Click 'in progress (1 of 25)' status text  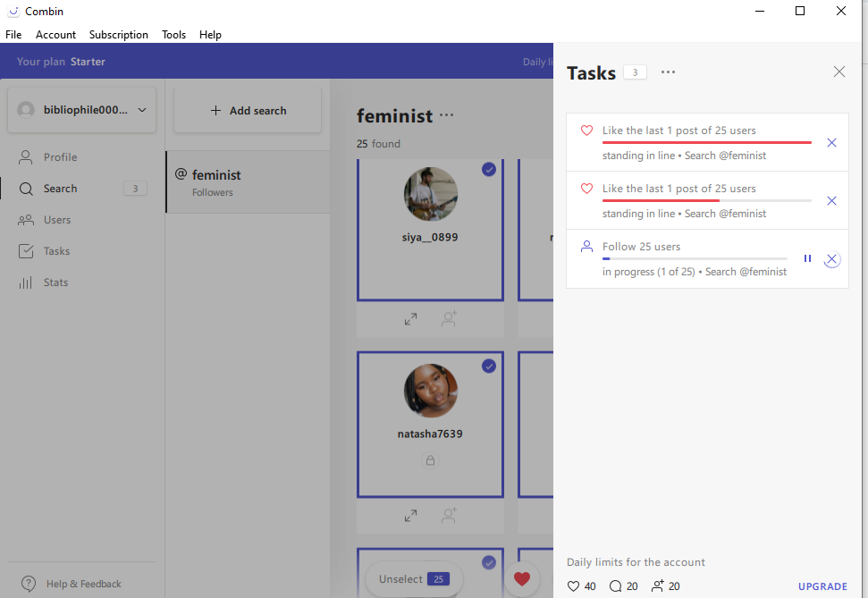648,272
